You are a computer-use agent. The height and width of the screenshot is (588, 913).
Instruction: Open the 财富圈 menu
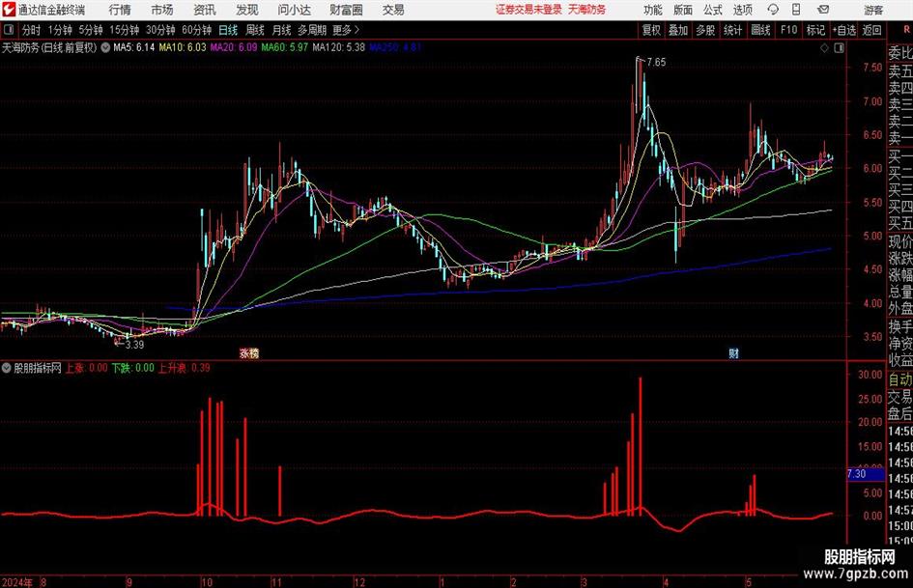pos(346,10)
